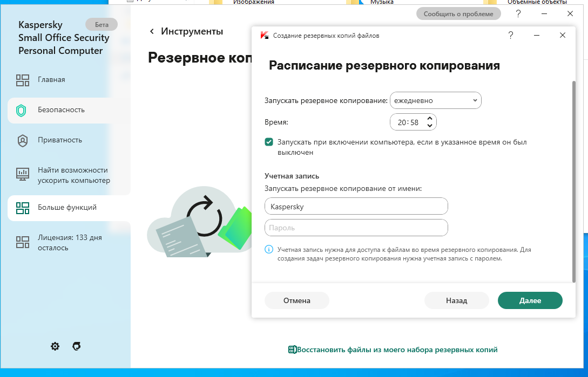Increase backup time with up arrow
Screen dimensions: 588x377
coord(430,119)
